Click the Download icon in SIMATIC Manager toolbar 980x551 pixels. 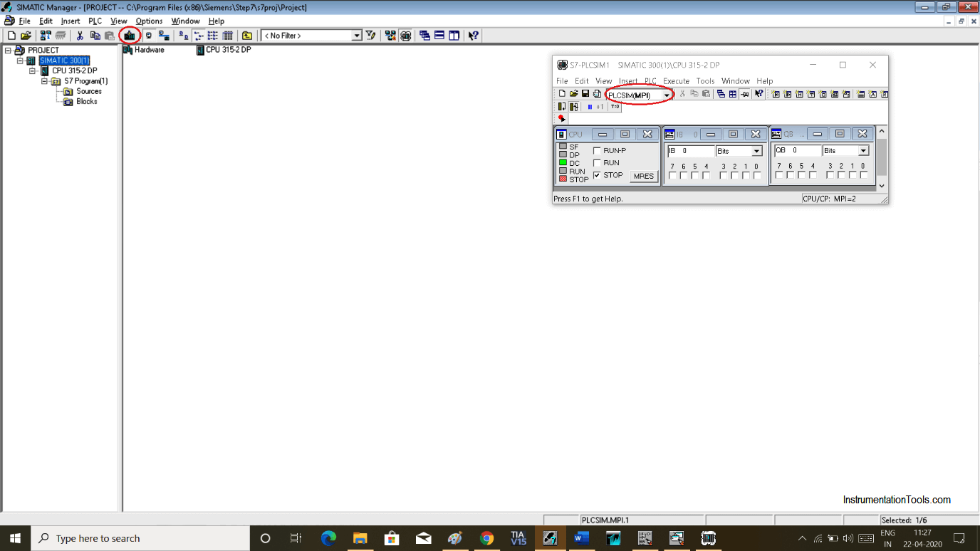click(130, 36)
